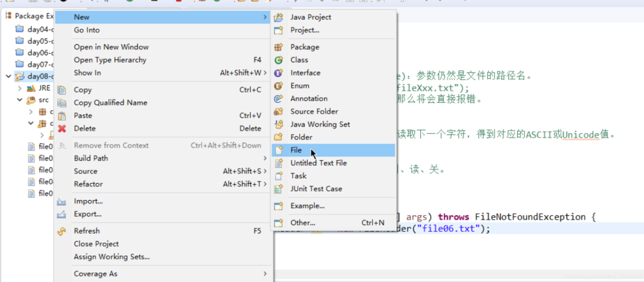Click the Refresh arrows icon

(x=62, y=231)
